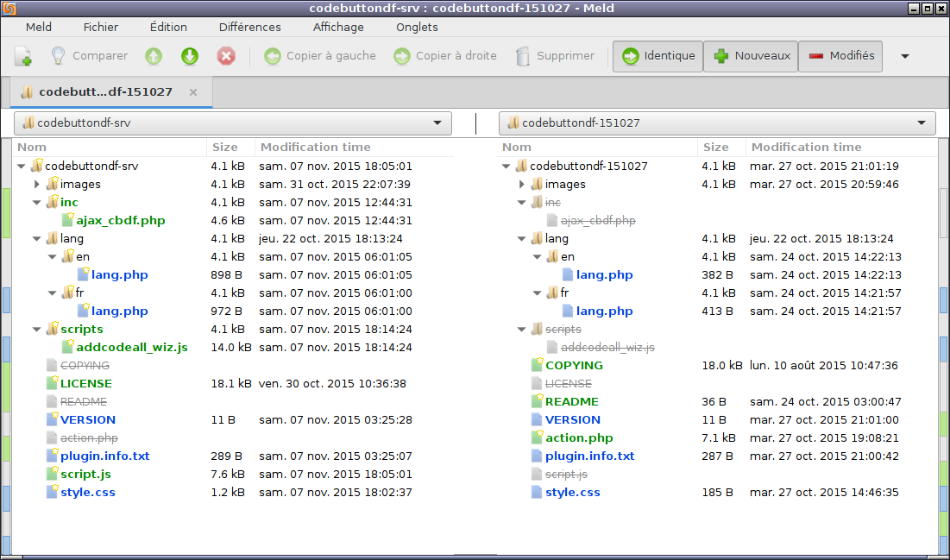Select addcodeall_wiz.js in the left pane
The width and height of the screenshot is (950, 560).
pyautogui.click(x=131, y=347)
